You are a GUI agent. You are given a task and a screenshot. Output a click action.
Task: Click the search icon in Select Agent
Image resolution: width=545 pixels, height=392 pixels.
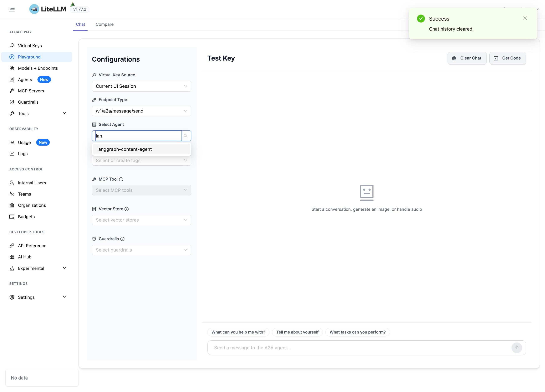tap(185, 136)
